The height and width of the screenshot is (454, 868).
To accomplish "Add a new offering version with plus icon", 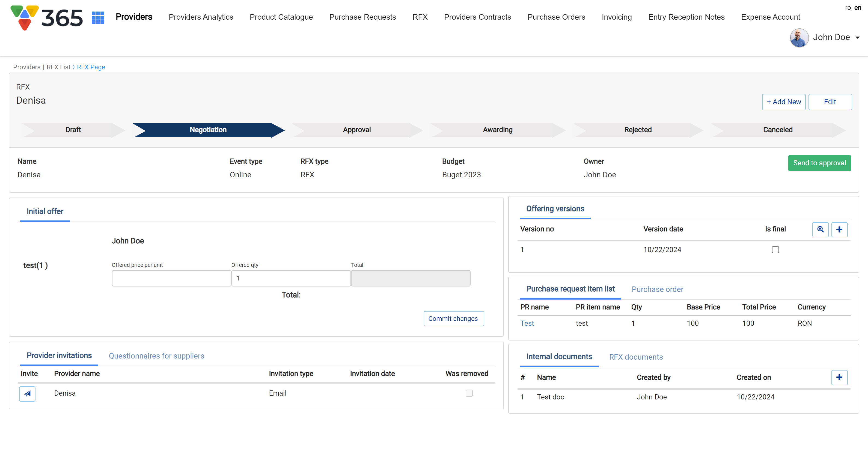I will (839, 229).
